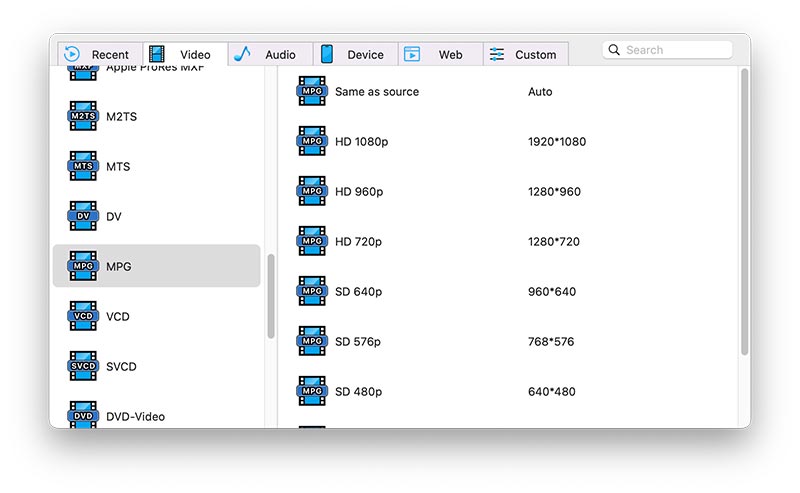The image size is (800, 493).
Task: Click the MTS format icon
Action: coord(83,166)
